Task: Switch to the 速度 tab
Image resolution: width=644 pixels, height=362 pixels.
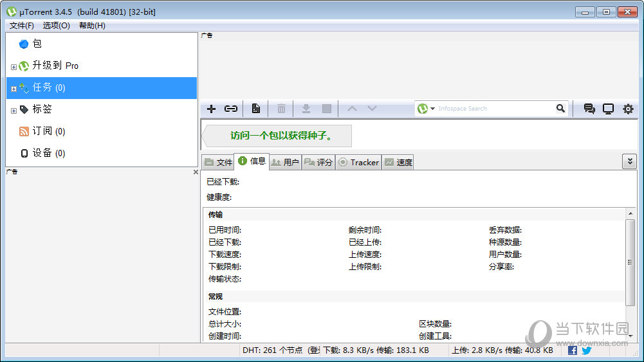Action: [x=398, y=163]
